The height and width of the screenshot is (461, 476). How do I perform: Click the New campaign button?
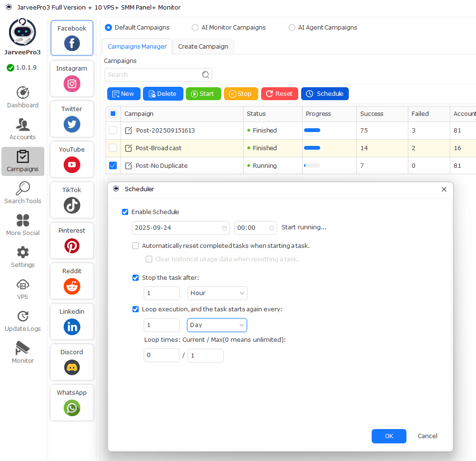pos(123,94)
